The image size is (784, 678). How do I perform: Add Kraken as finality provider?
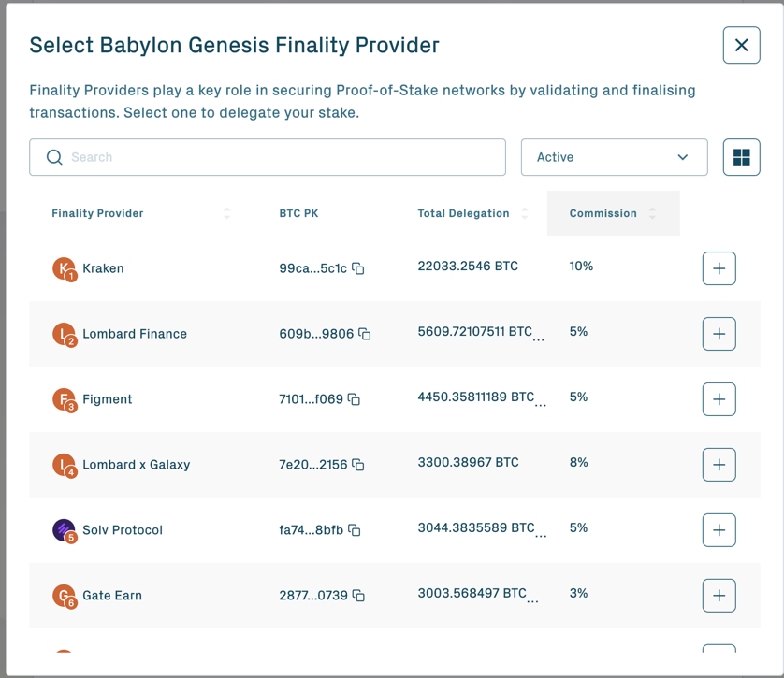pos(719,268)
